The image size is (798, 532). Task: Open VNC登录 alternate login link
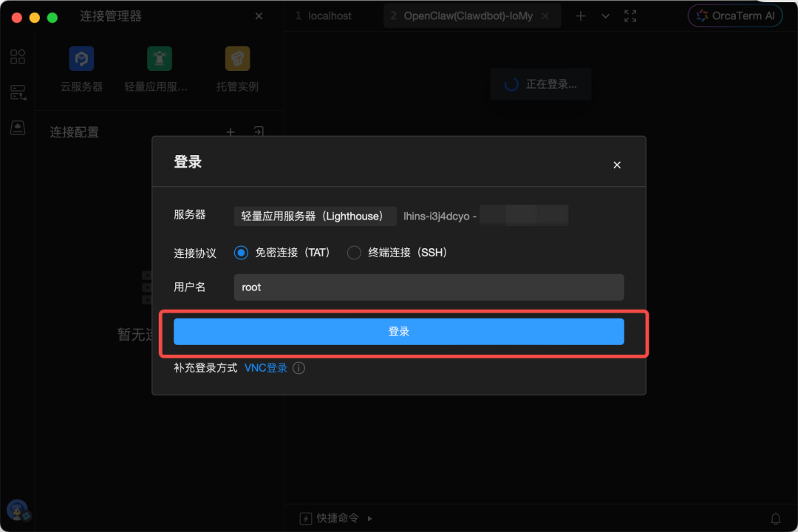(x=265, y=367)
